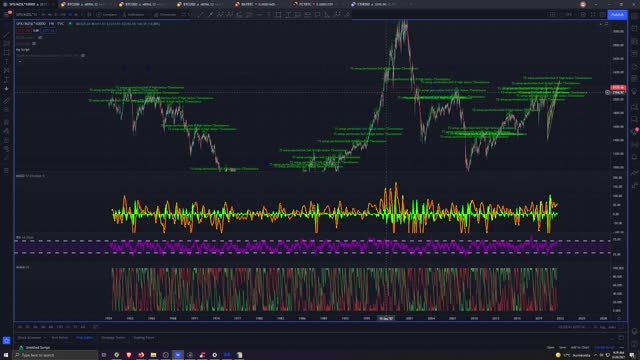Open the Stock Screener bottom tab
Viewport: 640px width, 360px height.
30,338
